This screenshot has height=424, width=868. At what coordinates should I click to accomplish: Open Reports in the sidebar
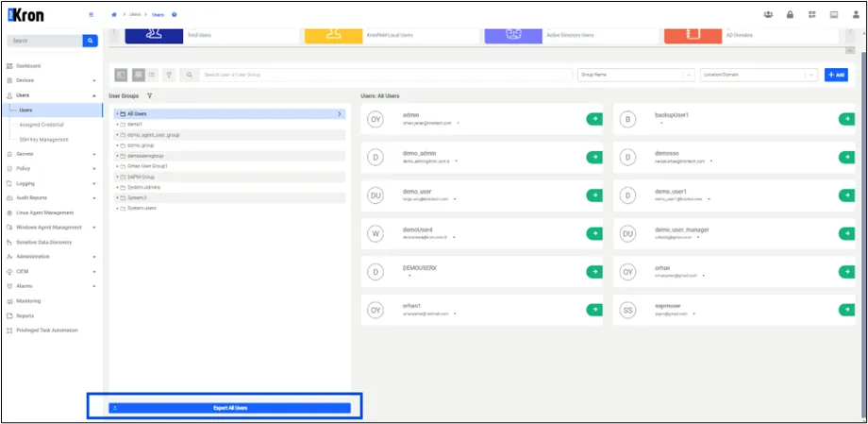pos(25,316)
